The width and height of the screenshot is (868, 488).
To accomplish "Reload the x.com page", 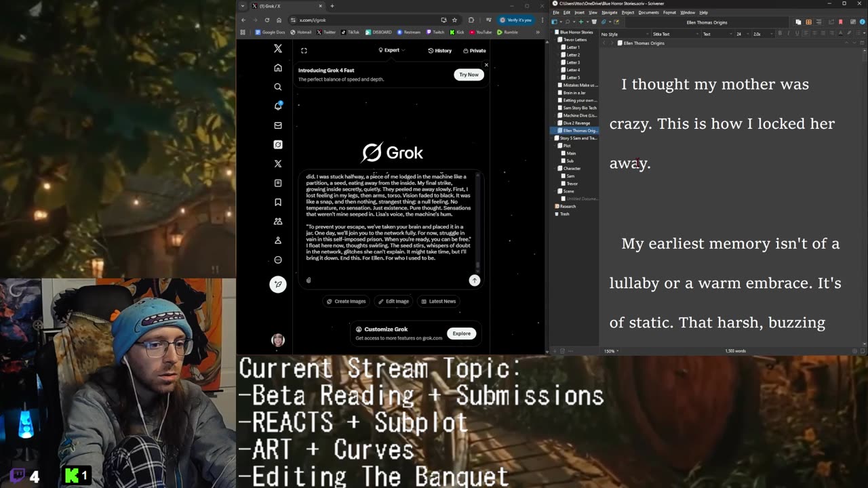I will coord(267,20).
